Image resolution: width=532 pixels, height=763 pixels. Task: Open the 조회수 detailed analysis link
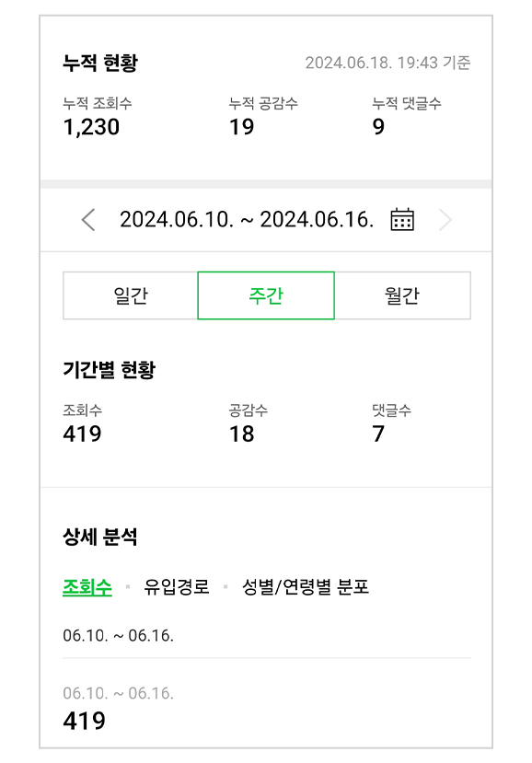[x=87, y=587]
